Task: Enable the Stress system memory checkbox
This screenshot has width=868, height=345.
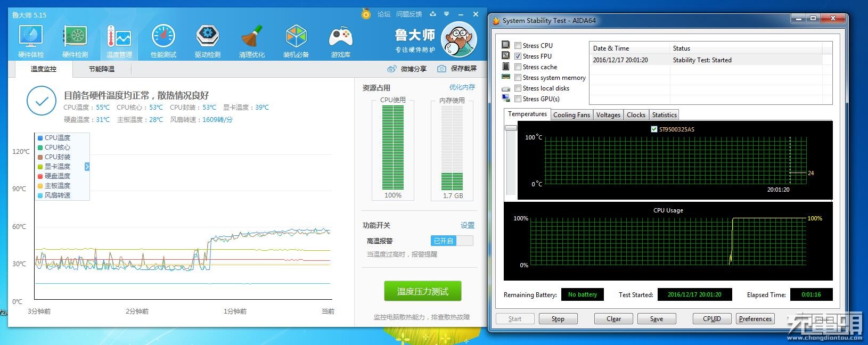Action: click(x=518, y=78)
